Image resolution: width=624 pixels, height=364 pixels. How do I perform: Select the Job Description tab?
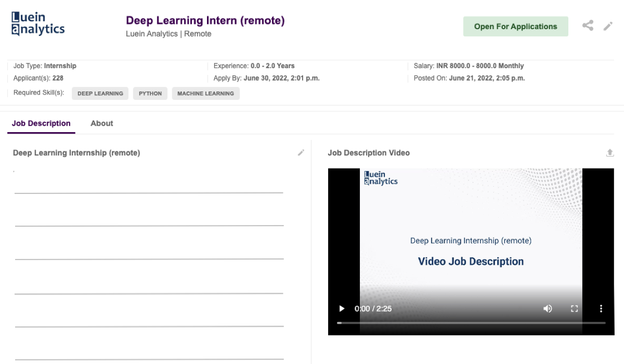click(x=41, y=123)
